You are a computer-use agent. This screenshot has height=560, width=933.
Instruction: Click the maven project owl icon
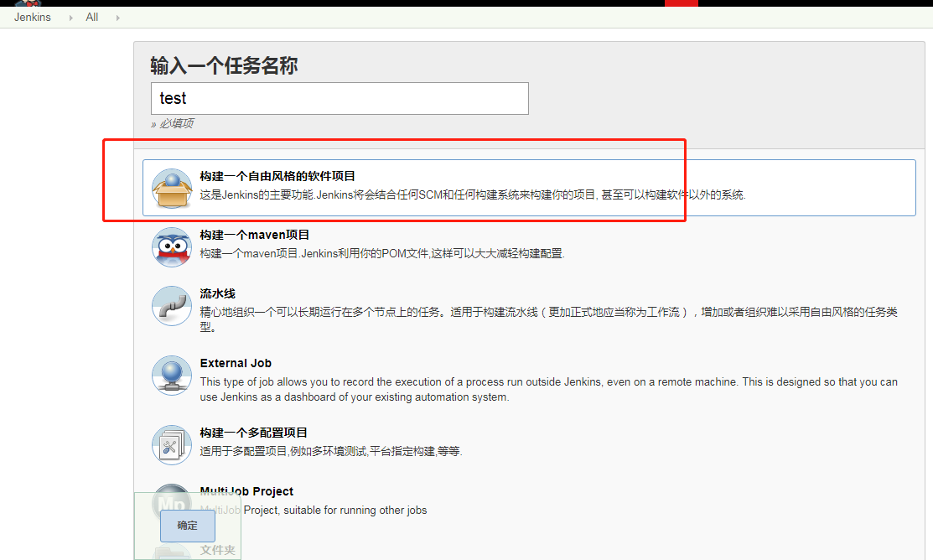[x=172, y=247]
